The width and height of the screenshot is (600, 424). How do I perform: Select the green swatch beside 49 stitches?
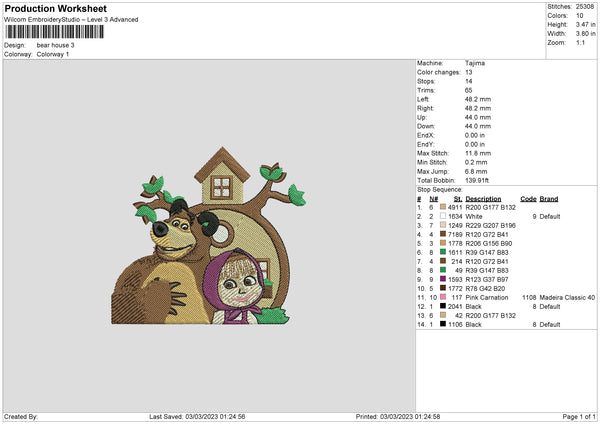(443, 270)
